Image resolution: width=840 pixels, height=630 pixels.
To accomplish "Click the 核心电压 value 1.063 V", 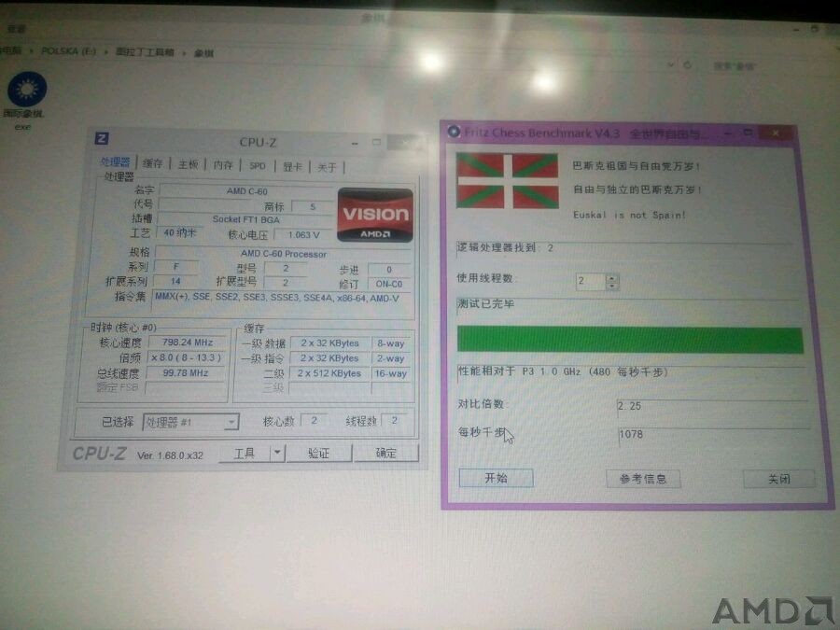I will pyautogui.click(x=303, y=235).
